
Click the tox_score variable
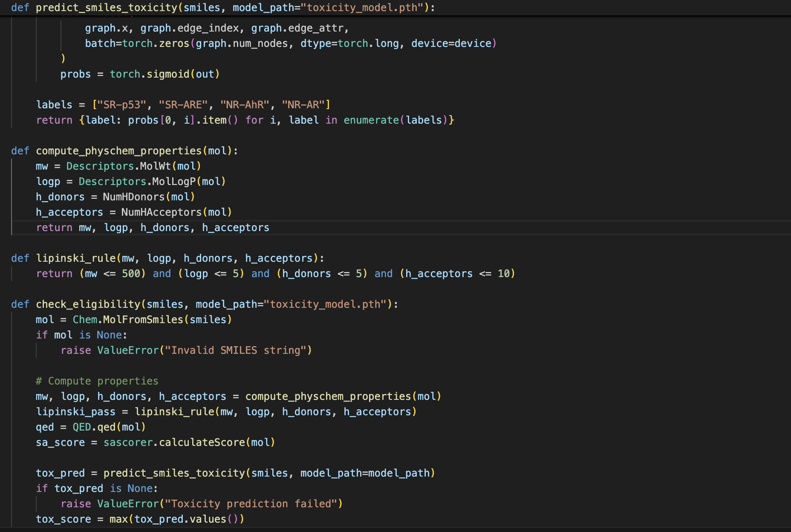click(x=64, y=519)
